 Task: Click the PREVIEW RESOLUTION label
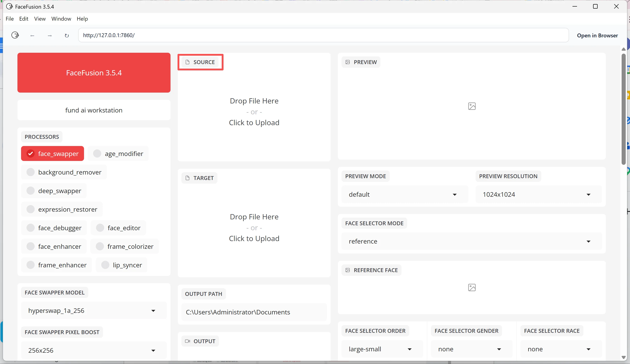[x=508, y=176]
